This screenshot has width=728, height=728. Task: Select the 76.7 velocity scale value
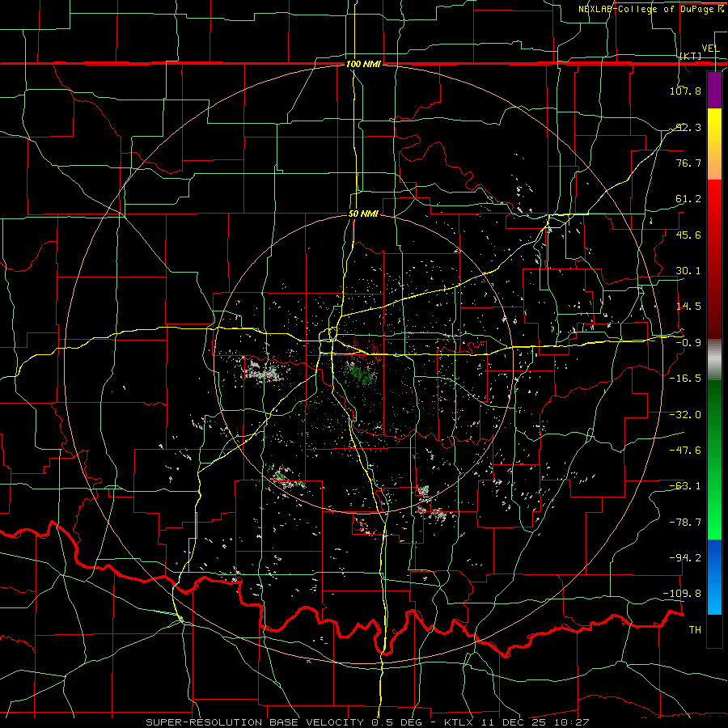point(688,163)
